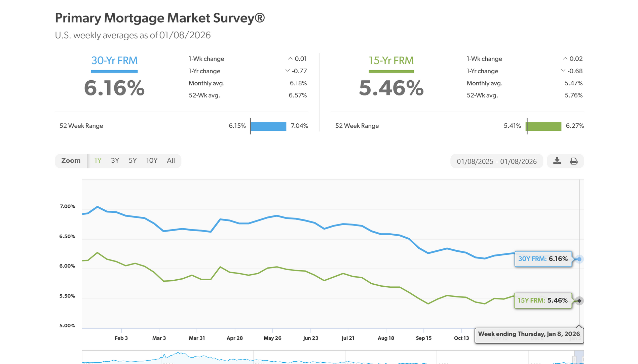Screen dimensions: 638x364
Task: Click the 30-Yr FRM 1-Wk change label
Action: pos(206,59)
